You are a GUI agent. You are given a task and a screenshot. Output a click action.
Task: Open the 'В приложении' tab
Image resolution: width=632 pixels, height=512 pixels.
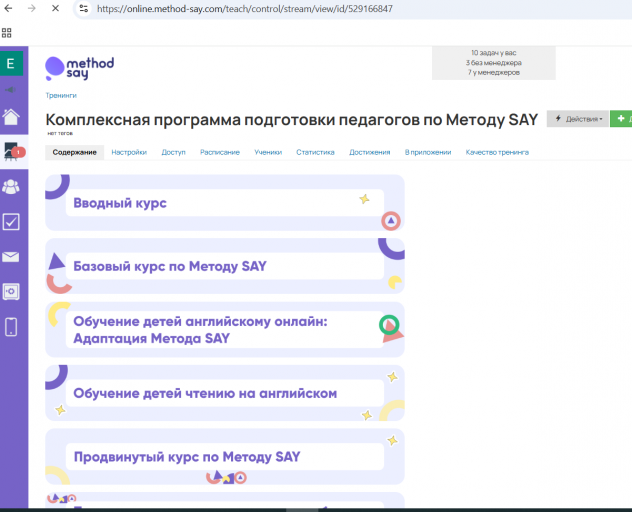[x=428, y=152]
